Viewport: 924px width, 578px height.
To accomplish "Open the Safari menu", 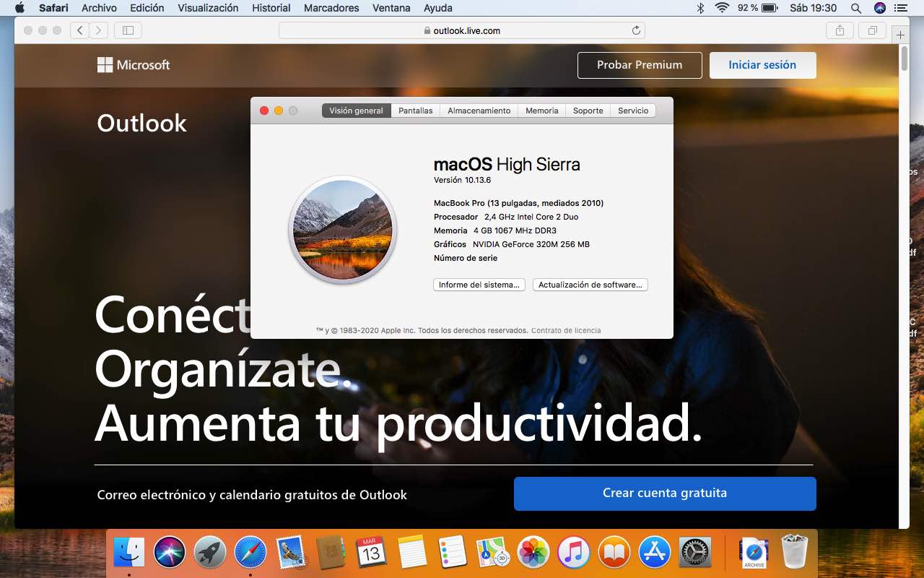I will [x=53, y=8].
